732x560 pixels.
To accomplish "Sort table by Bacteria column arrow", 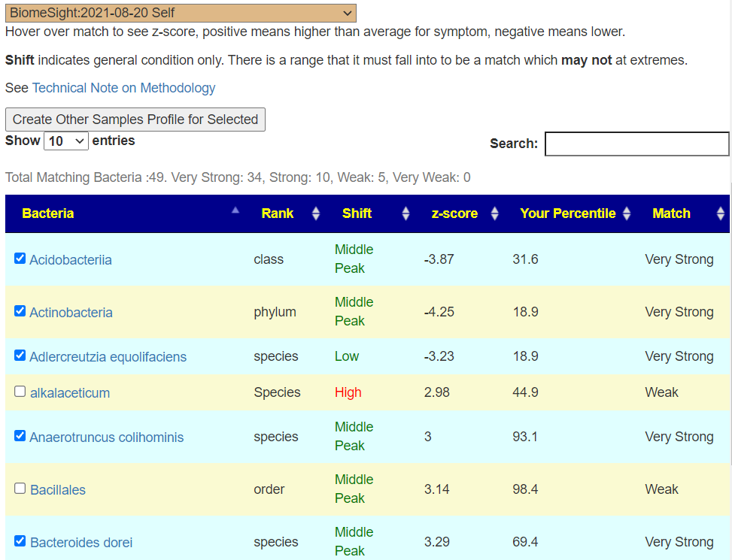I will click(x=235, y=211).
